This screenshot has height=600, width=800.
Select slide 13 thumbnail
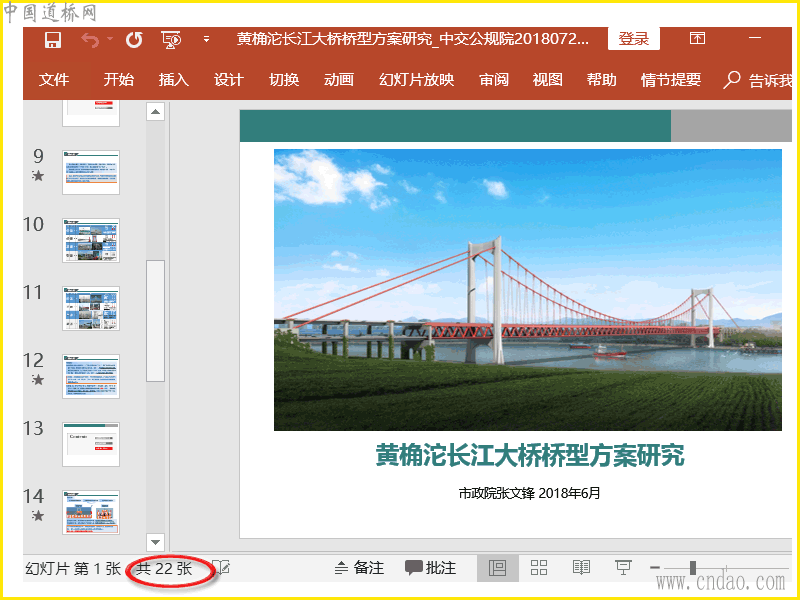coord(91,444)
